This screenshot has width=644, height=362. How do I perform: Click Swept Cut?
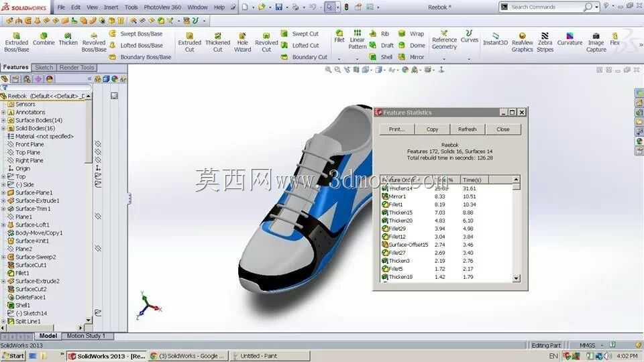[300, 34]
